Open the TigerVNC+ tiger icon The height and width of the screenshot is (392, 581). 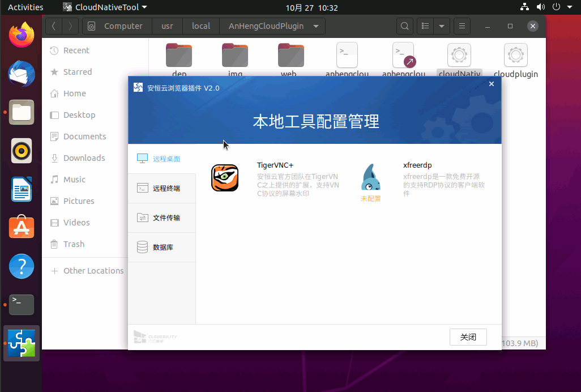click(225, 178)
